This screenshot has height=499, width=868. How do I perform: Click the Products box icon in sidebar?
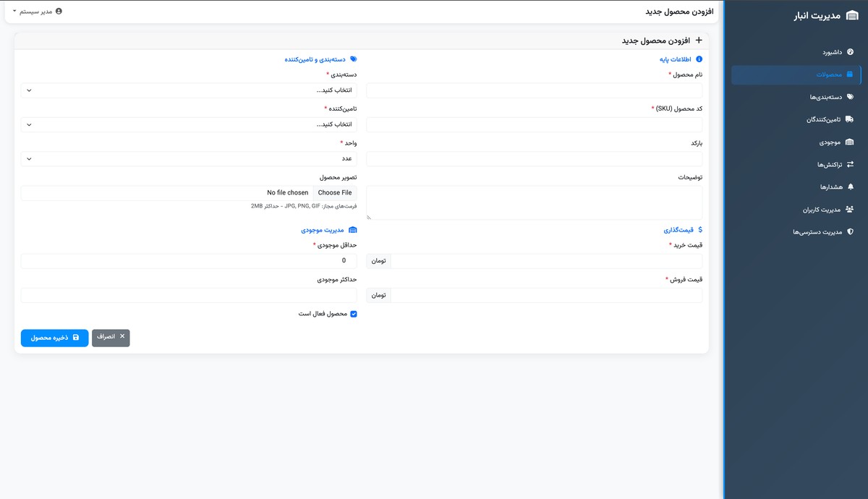pyautogui.click(x=850, y=74)
